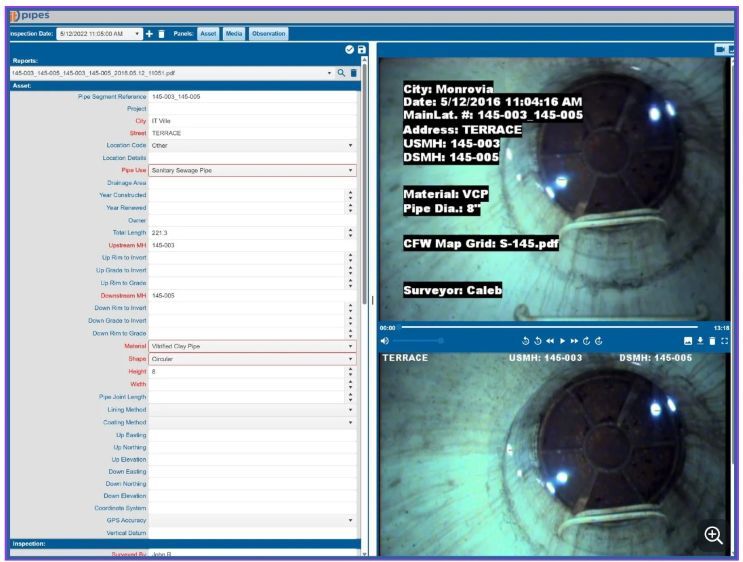Seek along the video progress bar
This screenshot has height=562, width=743.
coord(549,327)
